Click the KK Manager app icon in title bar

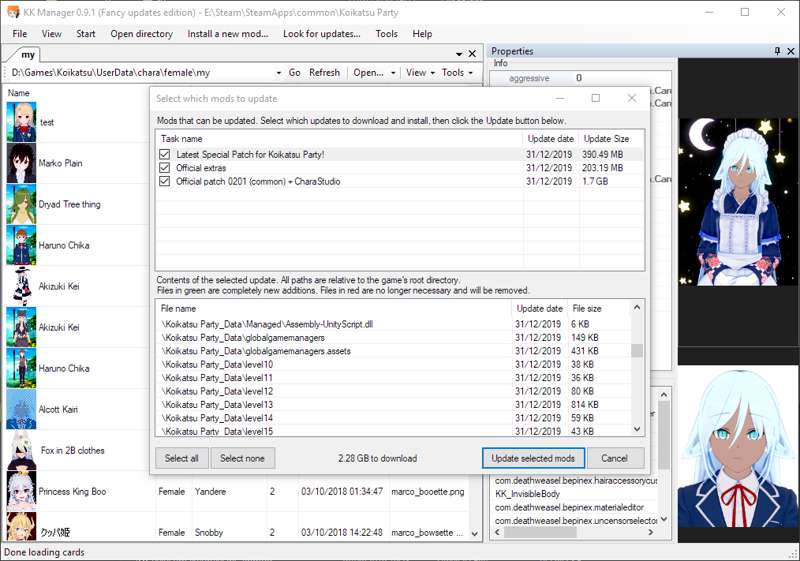pyautogui.click(x=12, y=12)
